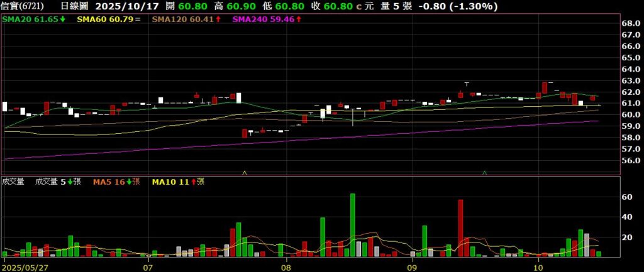Click the 08 month label on time axis
The height and width of the screenshot is (272, 644).
pyautogui.click(x=286, y=266)
